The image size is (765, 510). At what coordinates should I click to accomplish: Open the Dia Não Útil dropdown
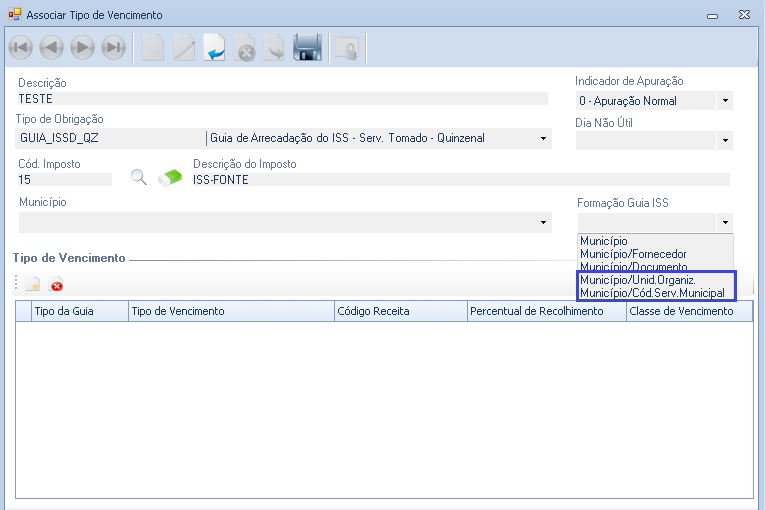[x=725, y=140]
